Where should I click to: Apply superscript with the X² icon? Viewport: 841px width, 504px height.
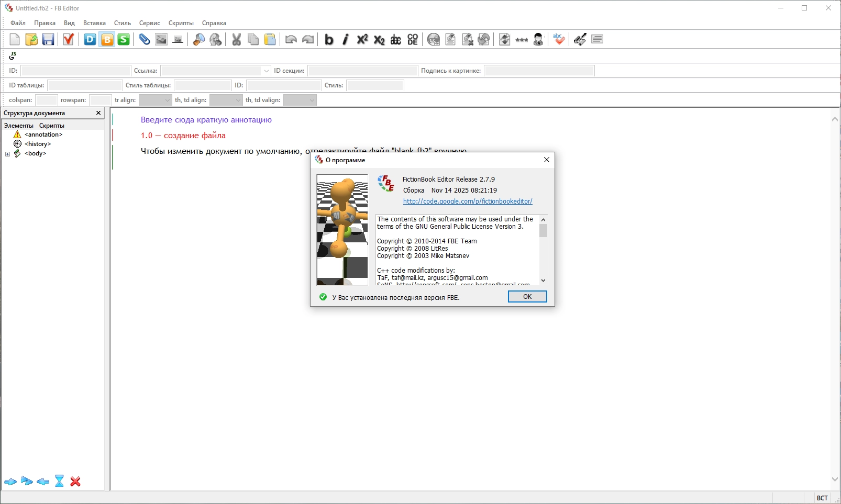click(x=362, y=40)
